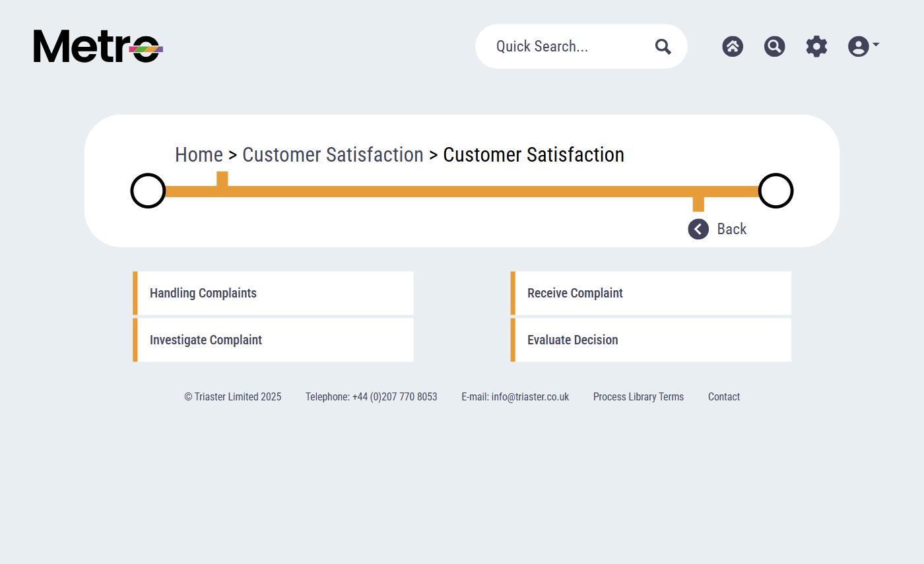Open the Investigate Complaint process
This screenshot has width=924, height=564.
pos(273,340)
